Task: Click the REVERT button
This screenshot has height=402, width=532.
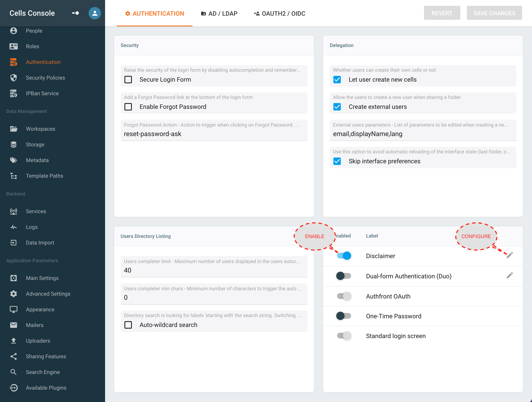Action: pos(442,13)
